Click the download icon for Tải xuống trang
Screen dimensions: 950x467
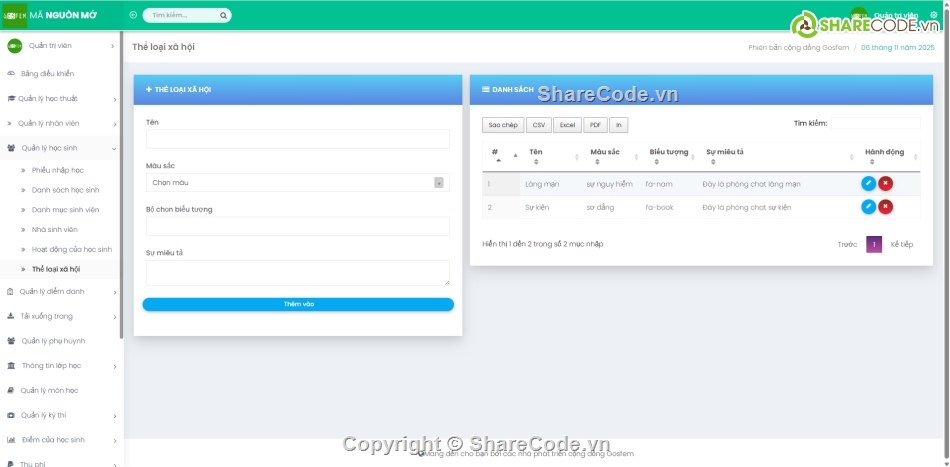(10, 316)
